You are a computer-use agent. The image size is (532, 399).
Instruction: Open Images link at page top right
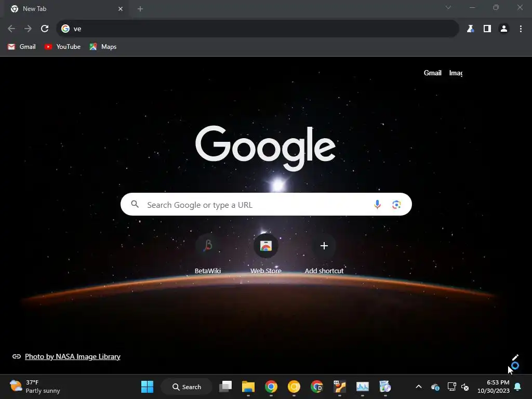point(456,73)
